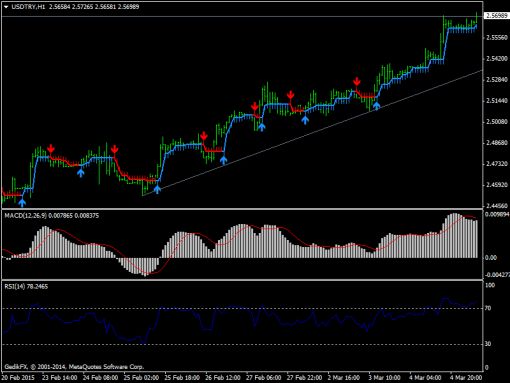Click the leftmost blue up-arrow buy signal

tap(22, 202)
